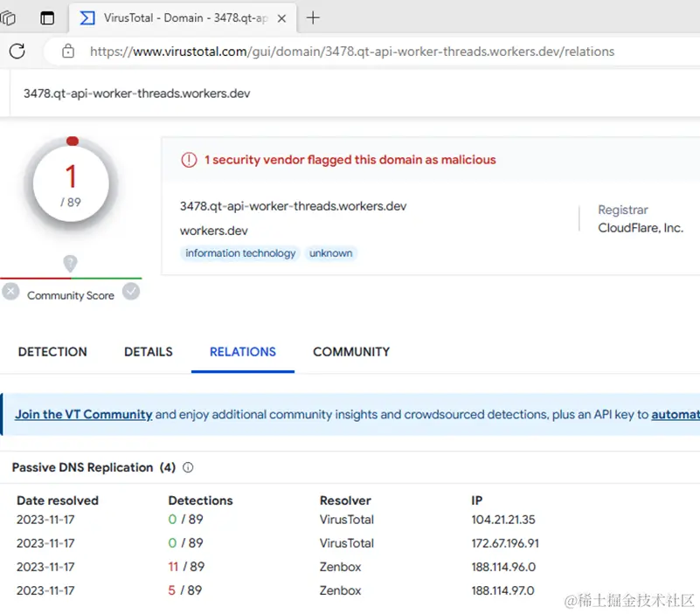Screen dimensions: 700x614
Task: Click the 3478.qt-api-worker-threads.workers.dev domain in summary card
Action: point(294,206)
